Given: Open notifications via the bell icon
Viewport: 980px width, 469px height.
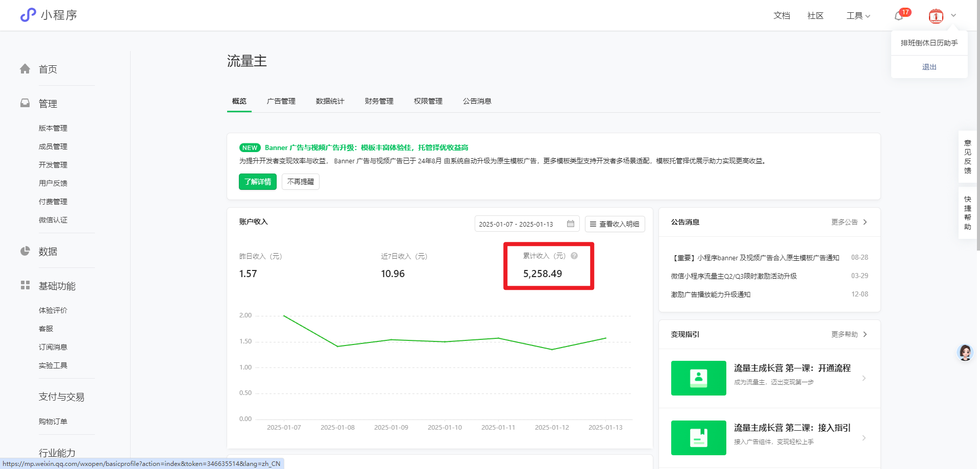Looking at the screenshot, I should [897, 15].
